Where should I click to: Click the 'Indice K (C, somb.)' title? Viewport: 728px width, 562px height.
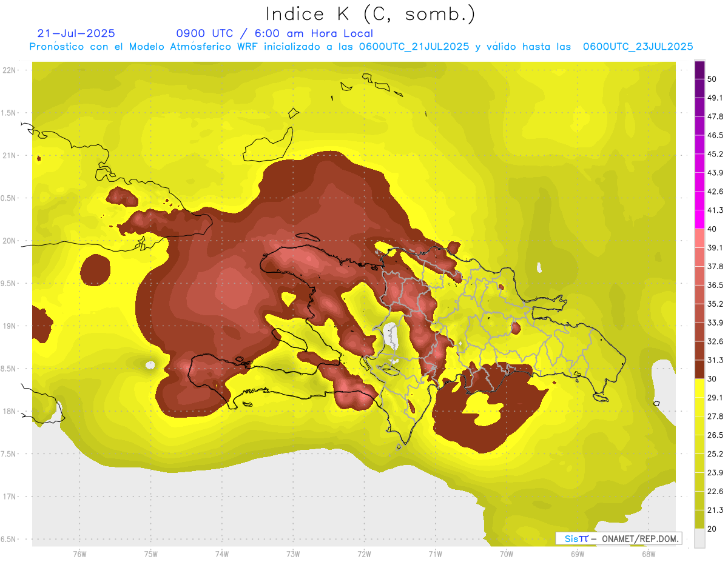(x=370, y=15)
